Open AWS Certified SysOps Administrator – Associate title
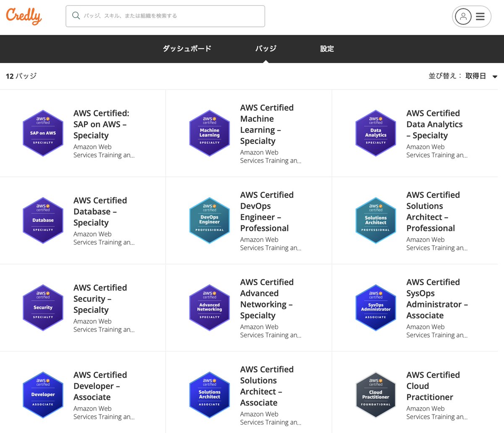This screenshot has height=433, width=504. pyautogui.click(x=437, y=299)
